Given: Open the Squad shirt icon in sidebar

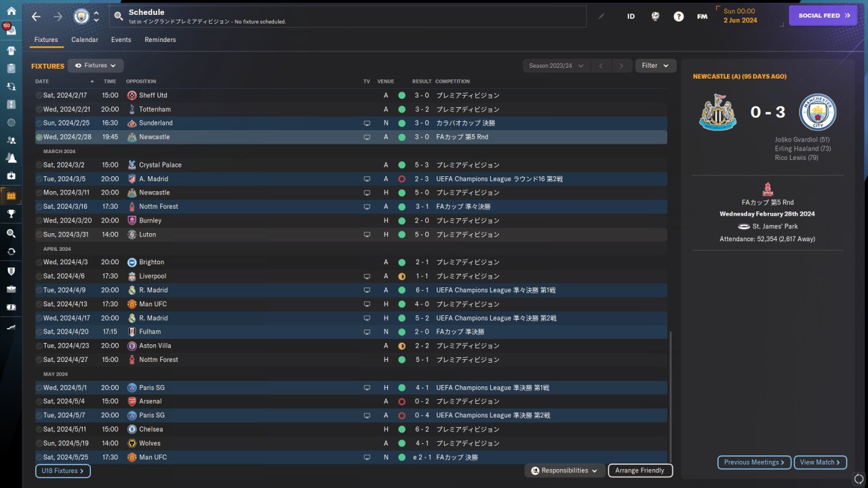Looking at the screenshot, I should (11, 51).
